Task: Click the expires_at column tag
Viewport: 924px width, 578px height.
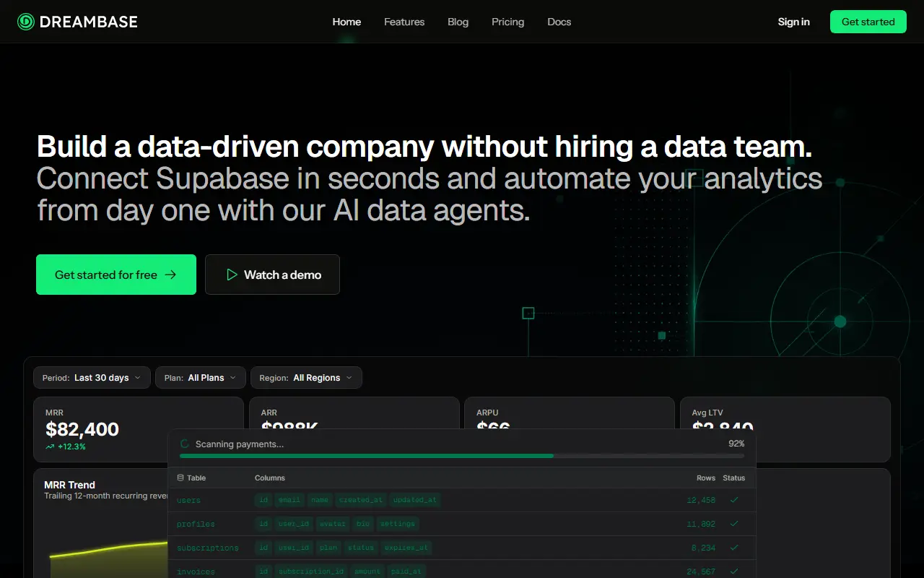Action: [x=406, y=548]
